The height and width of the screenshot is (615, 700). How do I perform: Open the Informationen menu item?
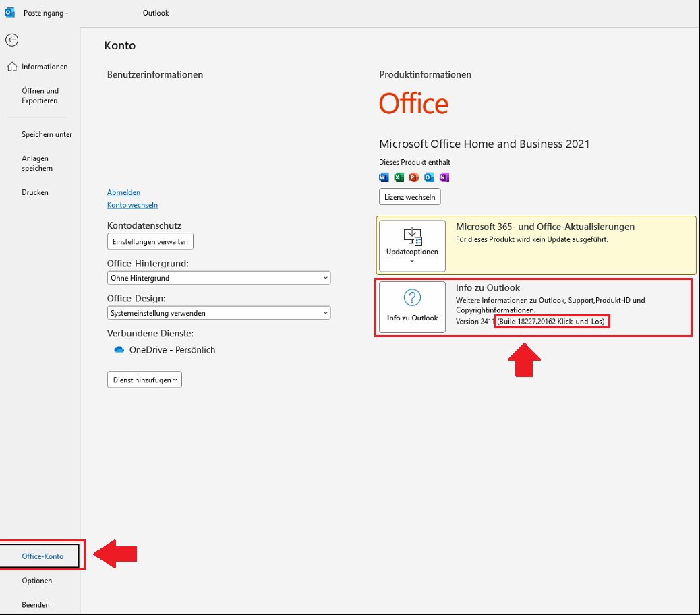point(45,67)
